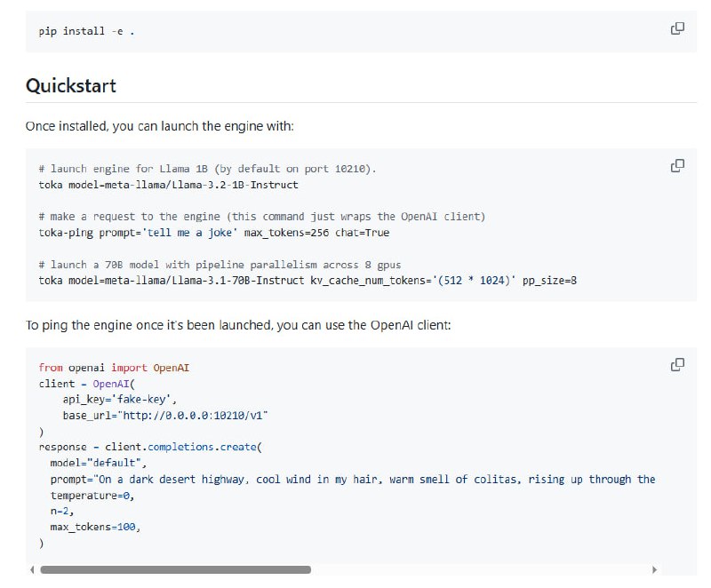Viewport: 711px width, 588px height.
Task: Click the Quickstart heading
Action: click(71, 86)
